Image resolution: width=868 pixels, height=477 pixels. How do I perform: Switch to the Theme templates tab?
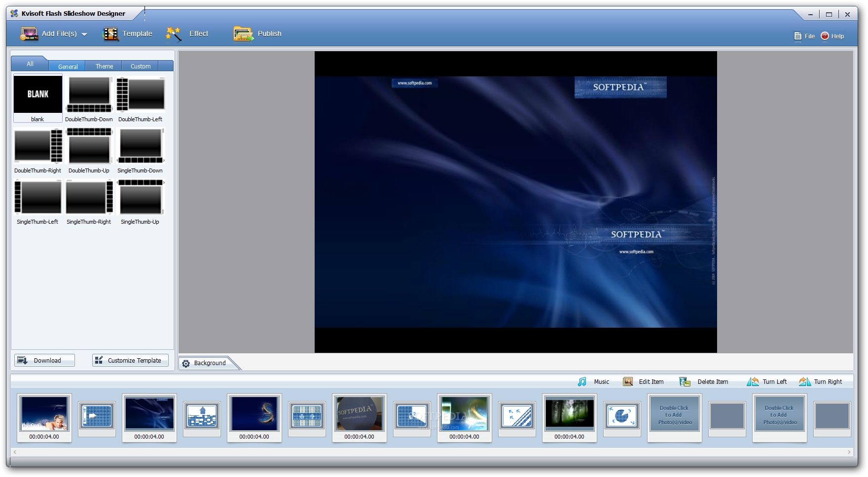[104, 67]
